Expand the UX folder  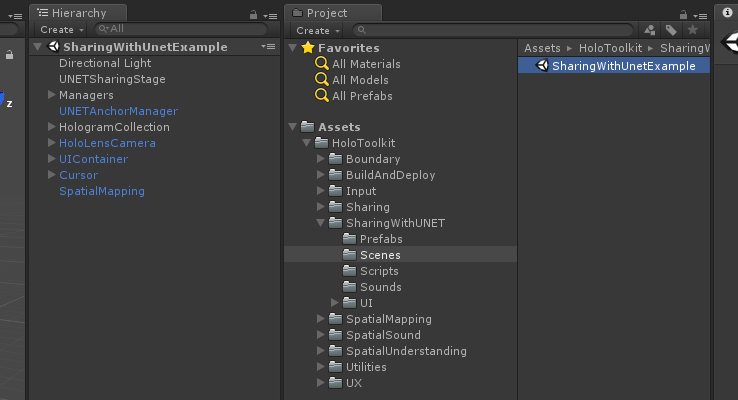[x=321, y=383]
